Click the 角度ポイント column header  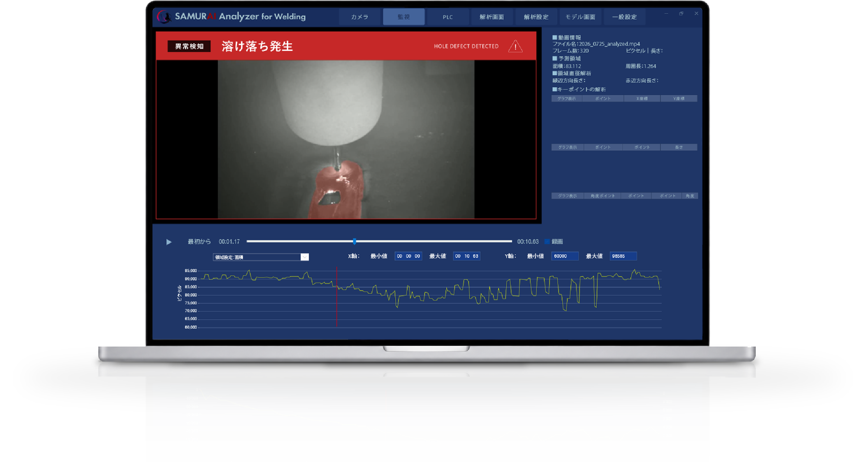pos(602,196)
